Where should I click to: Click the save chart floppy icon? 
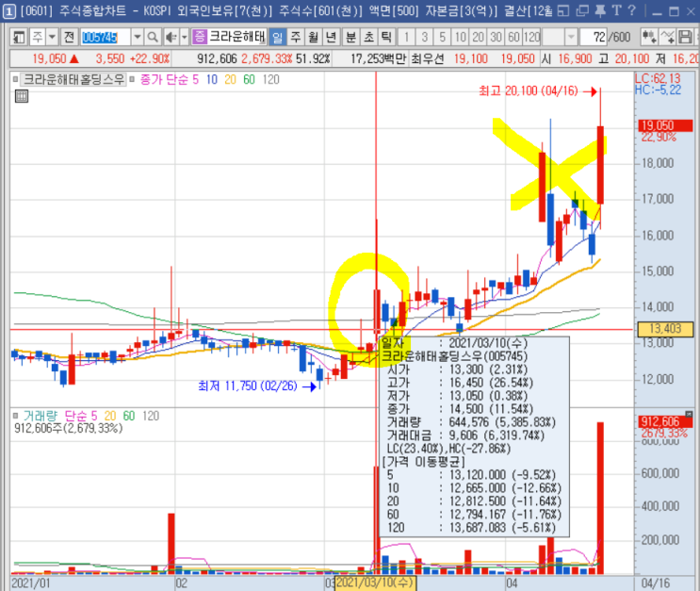click(x=684, y=37)
